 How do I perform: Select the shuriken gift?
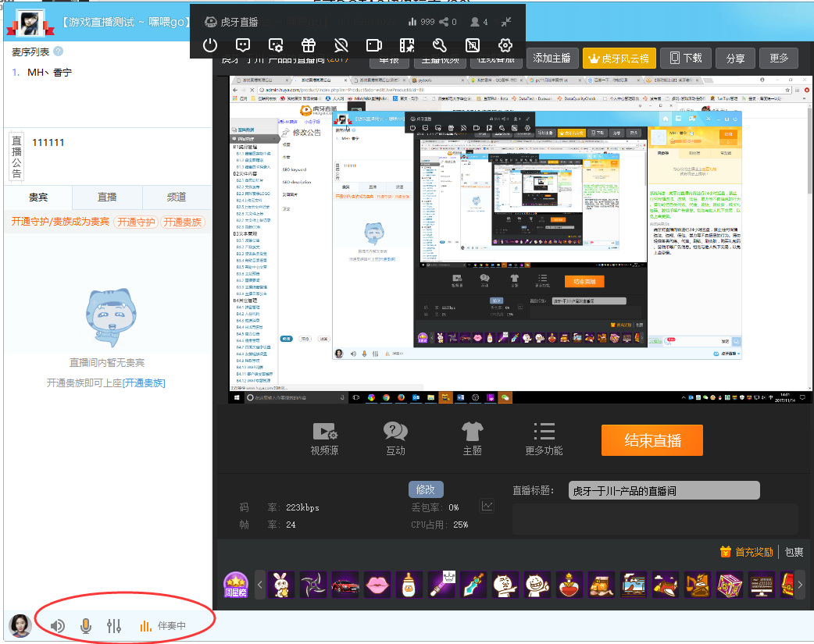pos(313,585)
